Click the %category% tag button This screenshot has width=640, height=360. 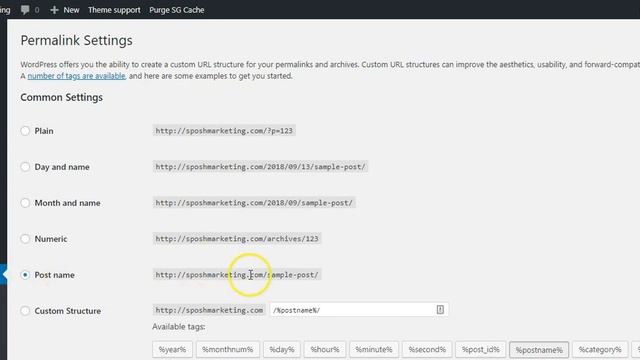coord(600,349)
